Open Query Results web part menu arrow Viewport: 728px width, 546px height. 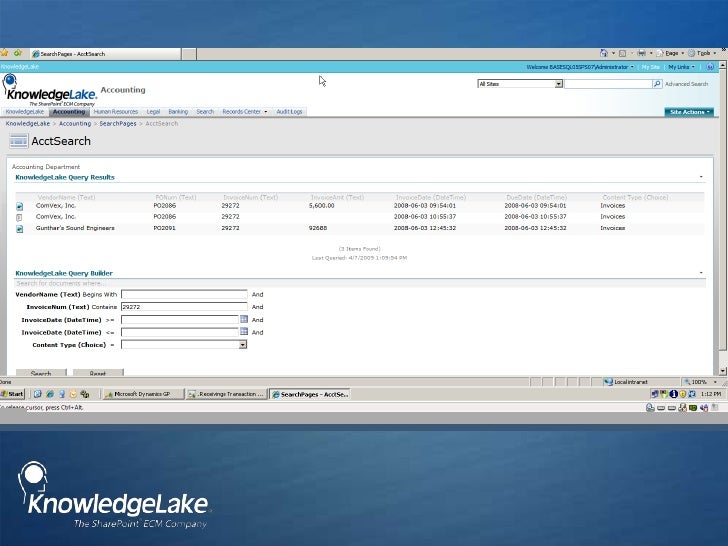tap(701, 177)
